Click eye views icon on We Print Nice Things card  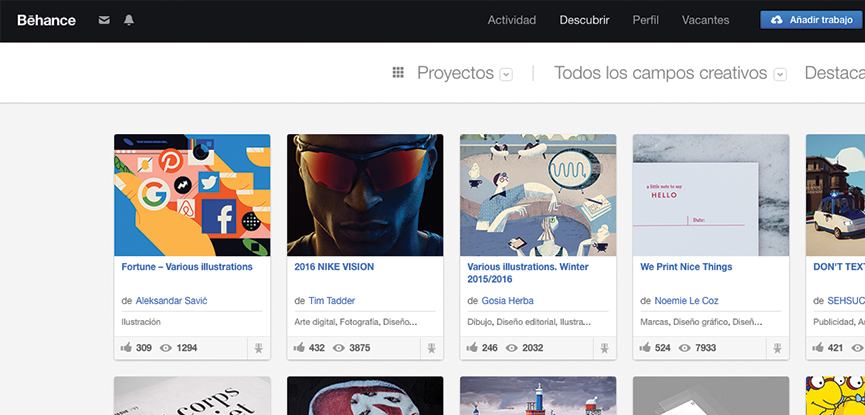click(x=685, y=348)
